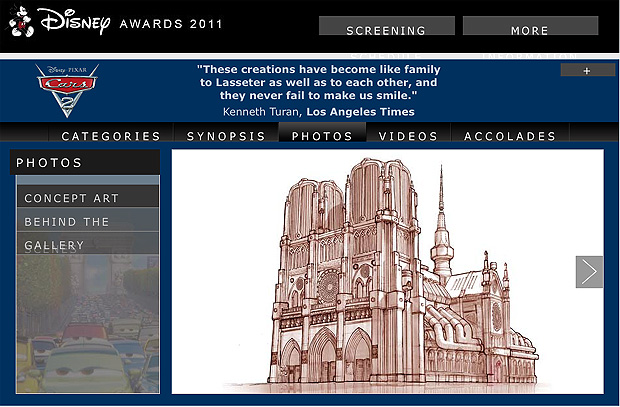The height and width of the screenshot is (407, 620).
Task: Click the cathedral concept art image
Action: tap(388, 272)
